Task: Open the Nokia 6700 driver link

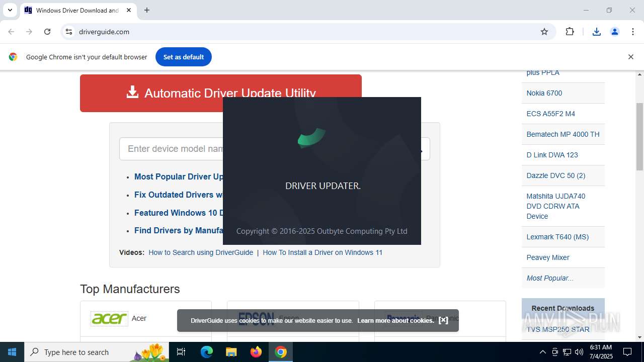Action: coord(544,93)
